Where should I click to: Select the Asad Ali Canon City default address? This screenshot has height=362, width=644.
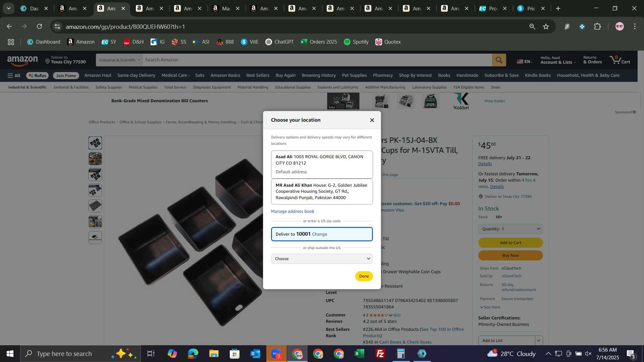click(x=322, y=164)
